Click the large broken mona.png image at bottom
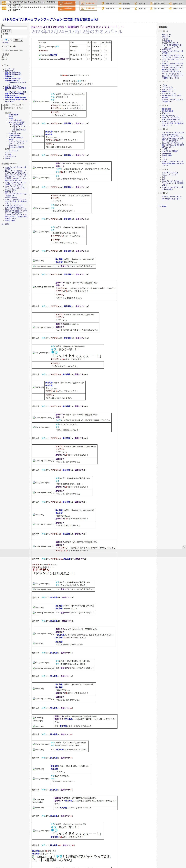186x868 pixels. coord(42,857)
